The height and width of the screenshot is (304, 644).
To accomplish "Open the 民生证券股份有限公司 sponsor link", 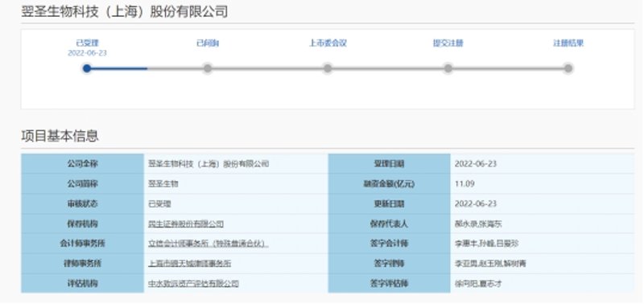I will click(186, 224).
